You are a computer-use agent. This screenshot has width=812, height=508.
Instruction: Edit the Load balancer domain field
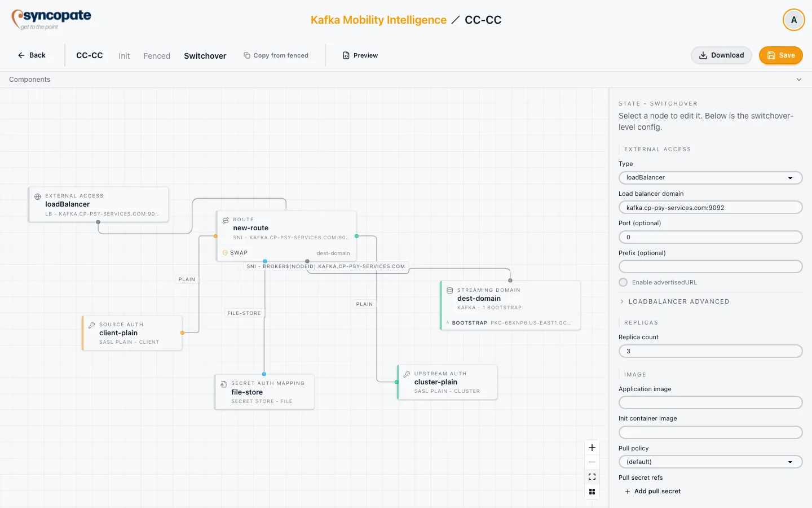point(710,208)
